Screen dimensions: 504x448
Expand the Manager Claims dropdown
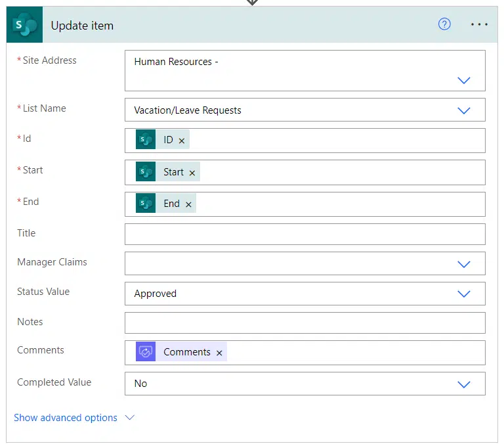pyautogui.click(x=464, y=264)
